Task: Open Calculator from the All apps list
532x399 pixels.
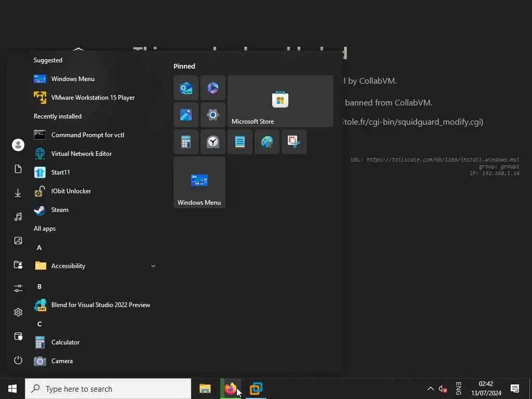Action: [95, 342]
